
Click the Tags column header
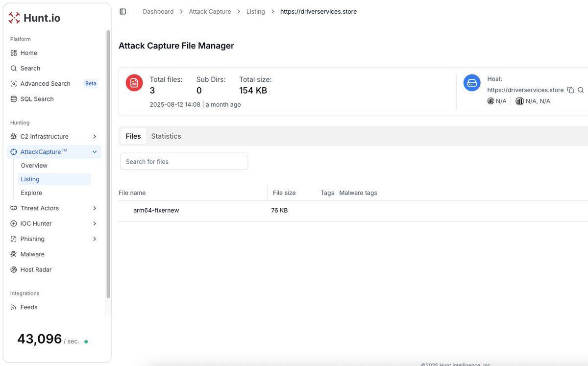coord(327,193)
